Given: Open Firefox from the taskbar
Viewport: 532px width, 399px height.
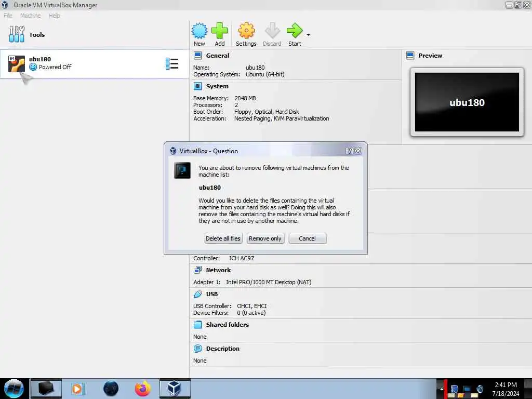Looking at the screenshot, I should (142, 389).
